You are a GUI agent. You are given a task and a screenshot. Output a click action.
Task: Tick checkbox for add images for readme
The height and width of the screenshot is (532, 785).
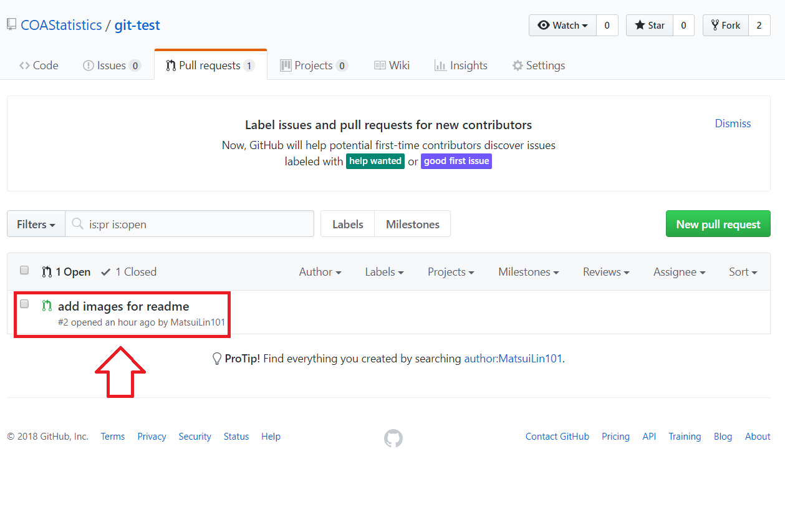pyautogui.click(x=24, y=304)
